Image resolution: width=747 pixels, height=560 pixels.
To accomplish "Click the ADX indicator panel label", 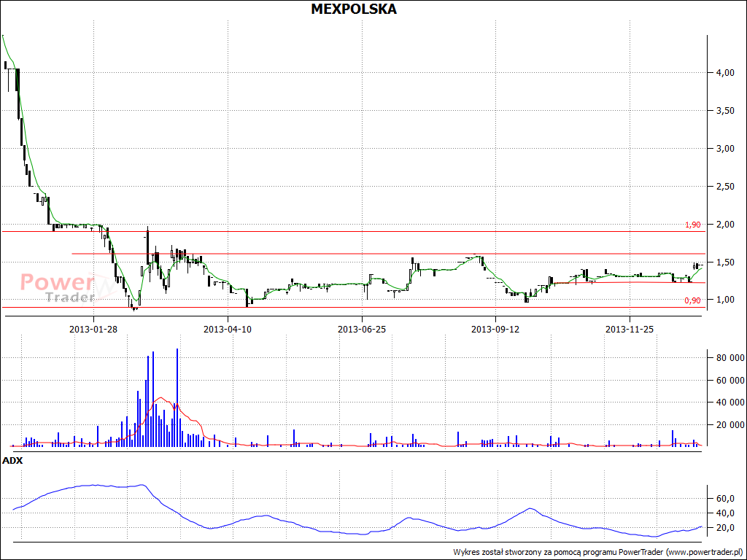I will 12,461.
